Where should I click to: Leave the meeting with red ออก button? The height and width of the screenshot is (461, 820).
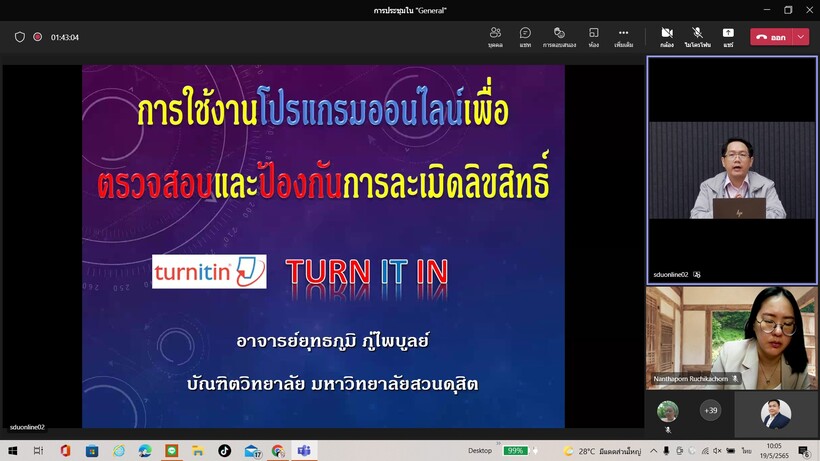(771, 37)
